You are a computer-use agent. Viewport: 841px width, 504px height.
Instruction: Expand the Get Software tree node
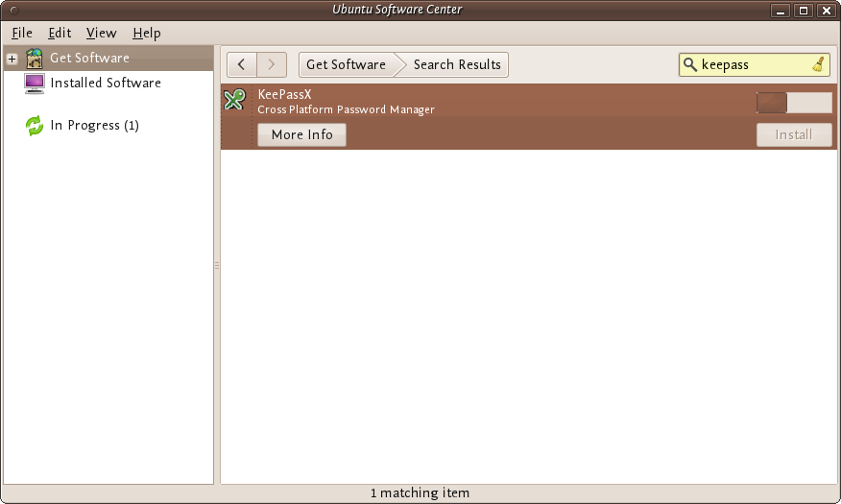pos(12,59)
